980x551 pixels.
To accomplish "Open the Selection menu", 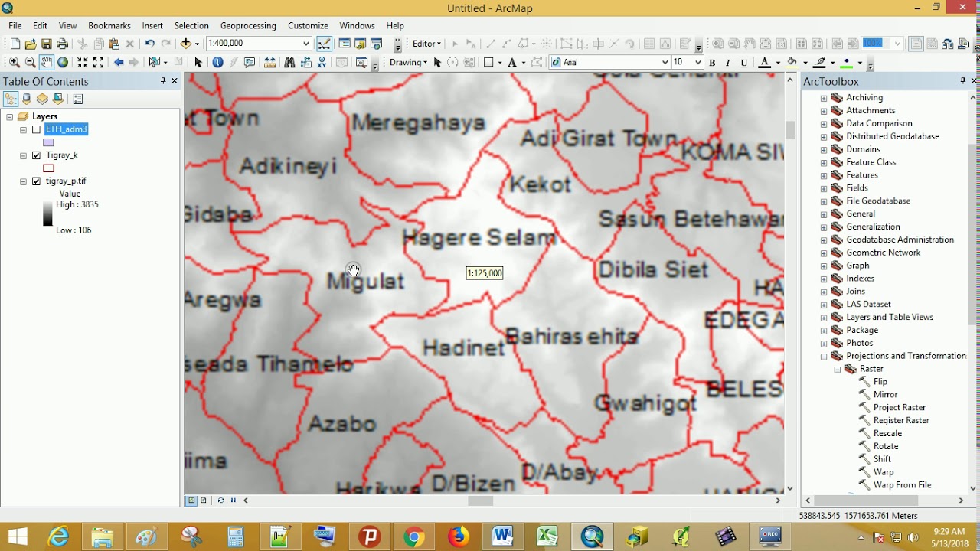I will (x=191, y=25).
